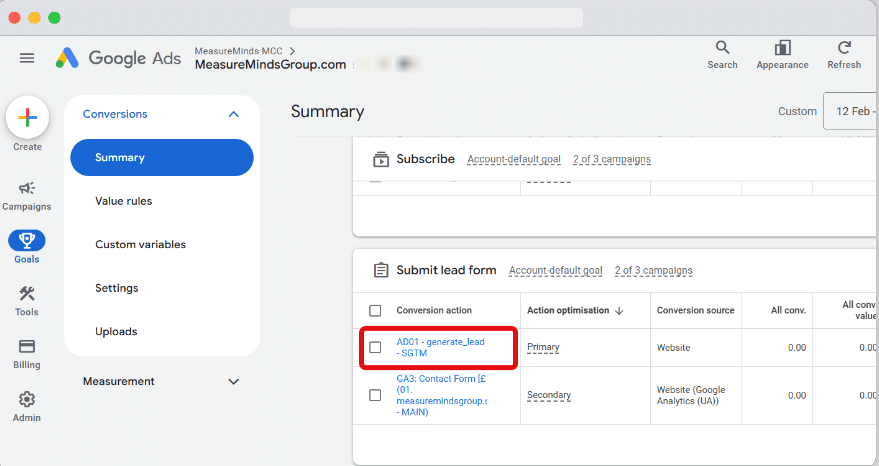The height and width of the screenshot is (466, 879).
Task: Click the Submit lead form clipboard icon
Action: pyautogui.click(x=381, y=270)
